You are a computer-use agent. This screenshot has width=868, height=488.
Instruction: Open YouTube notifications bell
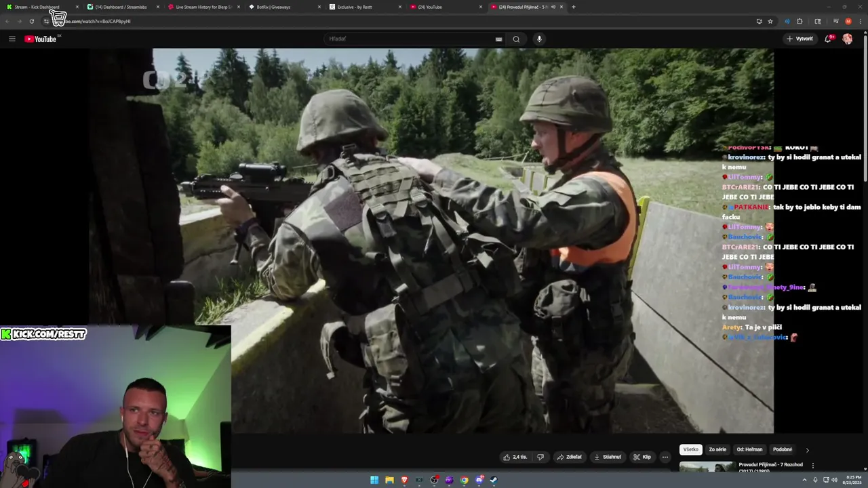coord(828,39)
